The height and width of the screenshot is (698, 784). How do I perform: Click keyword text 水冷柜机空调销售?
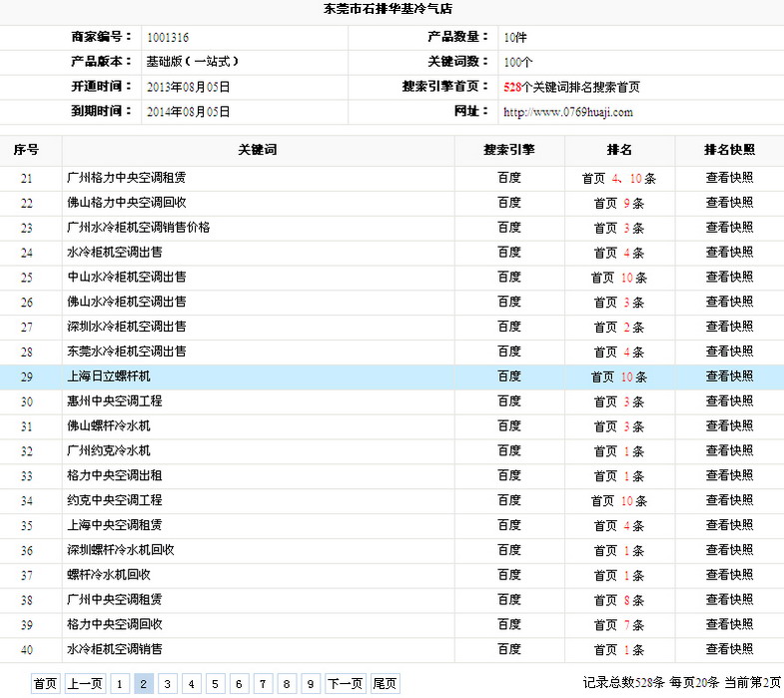tap(115, 649)
